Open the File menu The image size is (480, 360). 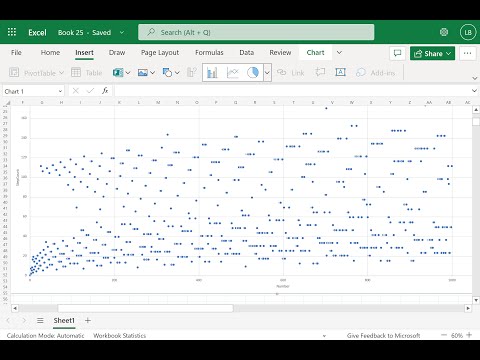(x=16, y=53)
